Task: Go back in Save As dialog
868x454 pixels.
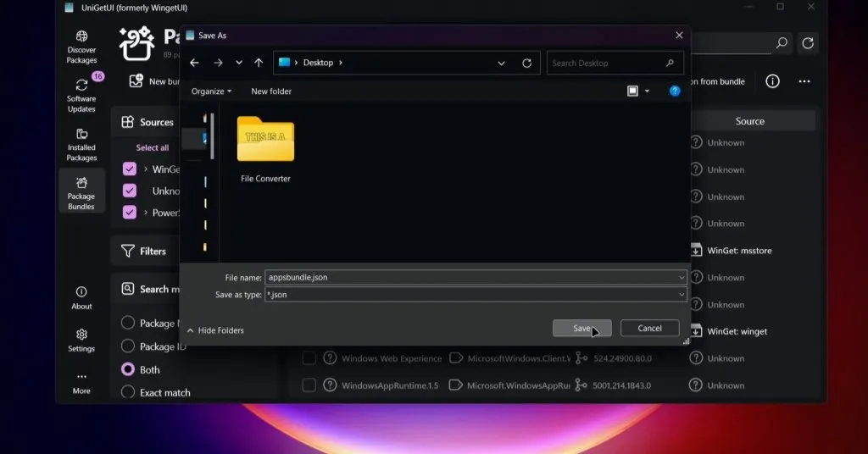Action: pos(194,63)
